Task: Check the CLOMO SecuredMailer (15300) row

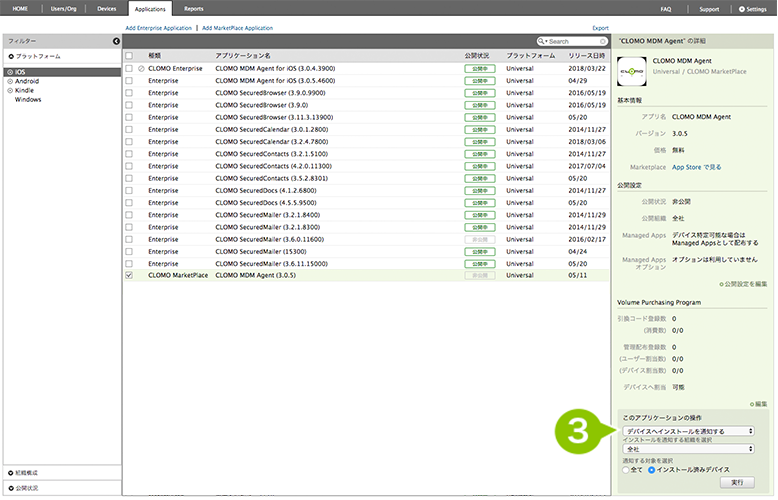Action: tap(129, 251)
